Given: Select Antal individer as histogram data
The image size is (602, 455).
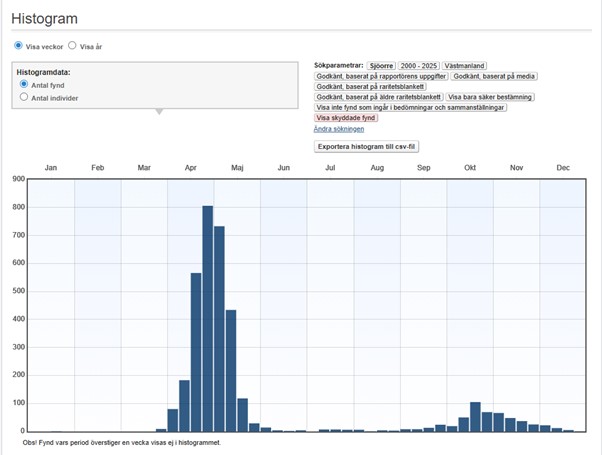Looking at the screenshot, I should coord(25,97).
